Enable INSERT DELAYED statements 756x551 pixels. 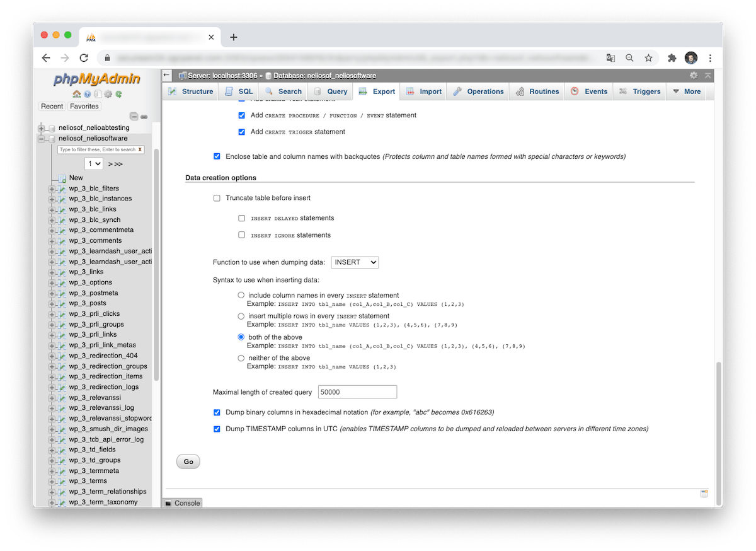(242, 218)
